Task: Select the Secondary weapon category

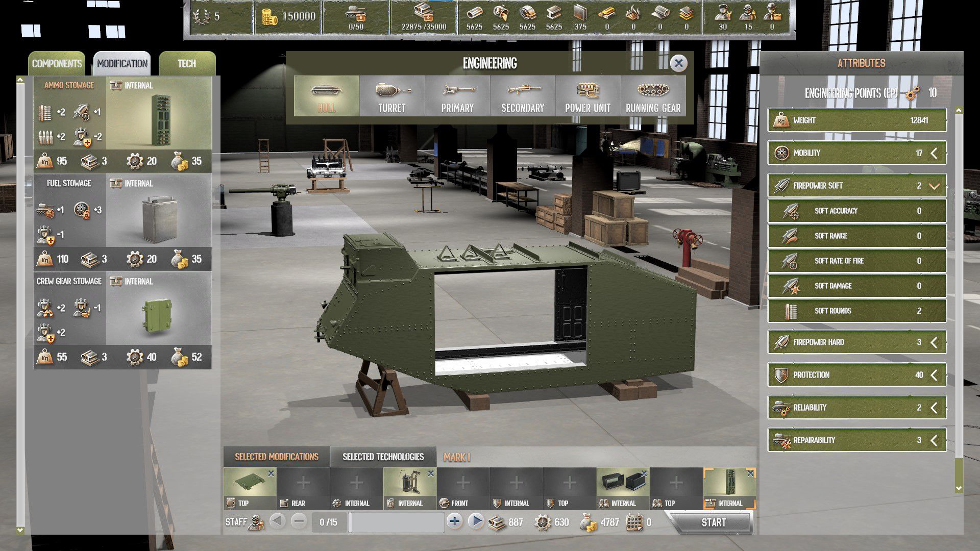Action: coord(523,96)
